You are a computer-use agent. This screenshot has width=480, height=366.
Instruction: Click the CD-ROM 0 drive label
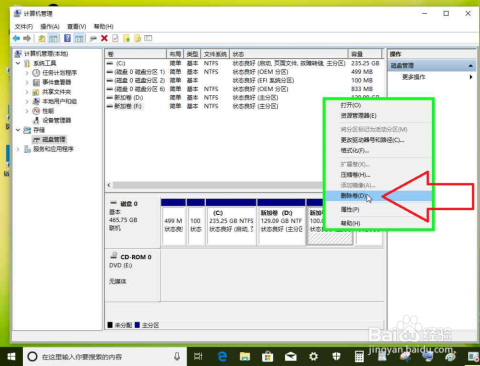(x=136, y=257)
